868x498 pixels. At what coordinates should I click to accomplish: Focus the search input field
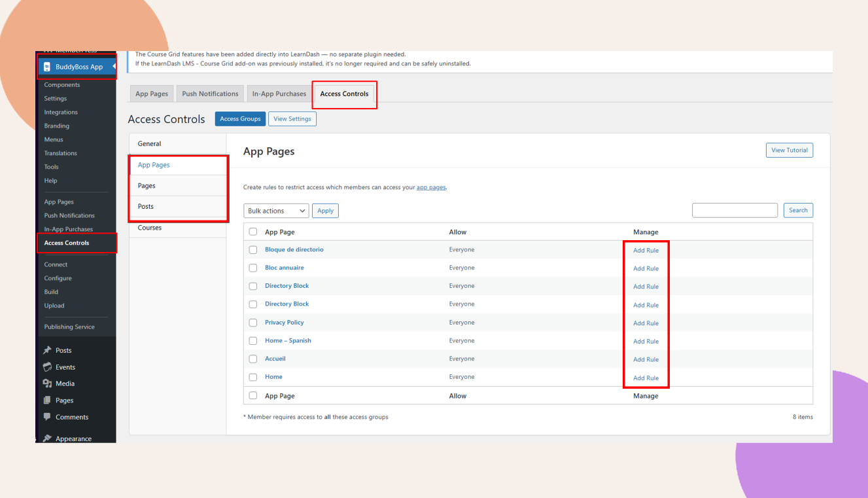point(735,210)
